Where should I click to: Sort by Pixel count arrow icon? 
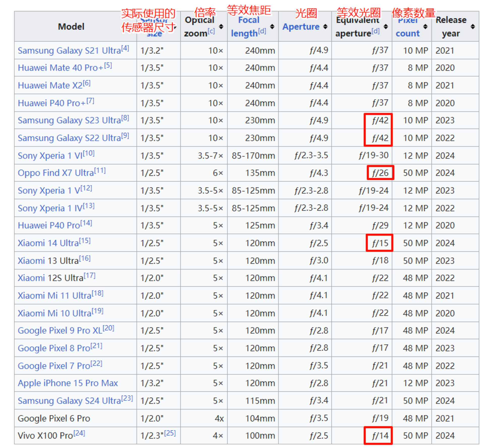pos(425,27)
